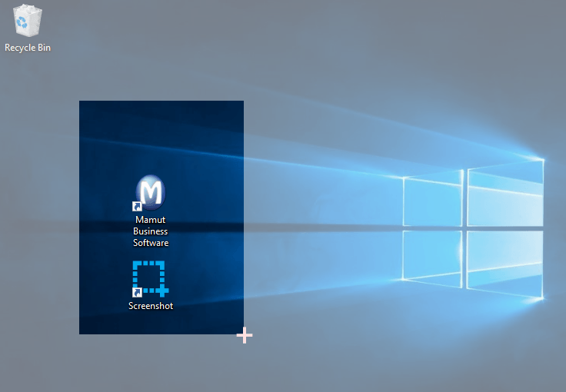Click the shortcut arrow on the Screenshot icon
Screen dimensions: 566x392
pyautogui.click(x=137, y=292)
